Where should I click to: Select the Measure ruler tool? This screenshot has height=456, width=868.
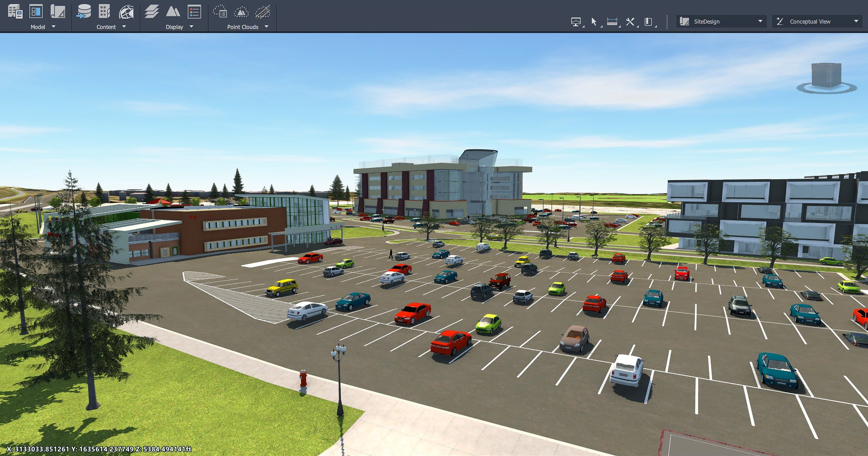pos(612,22)
